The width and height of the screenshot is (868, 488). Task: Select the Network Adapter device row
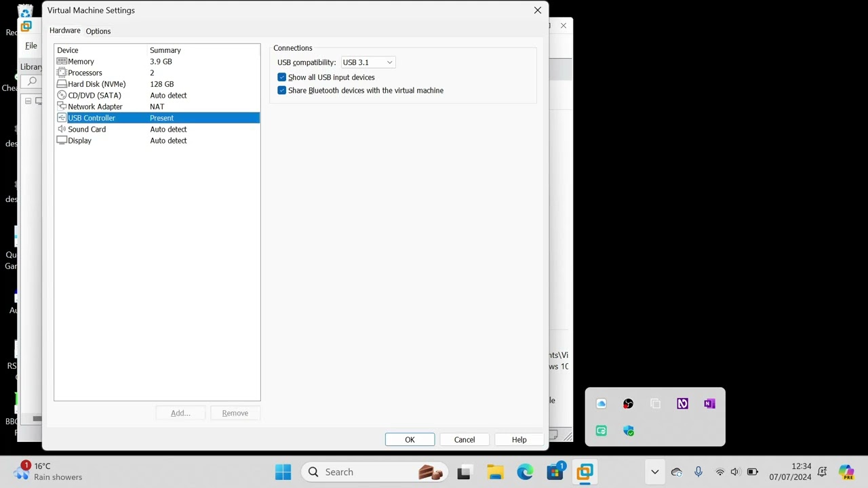(157, 106)
